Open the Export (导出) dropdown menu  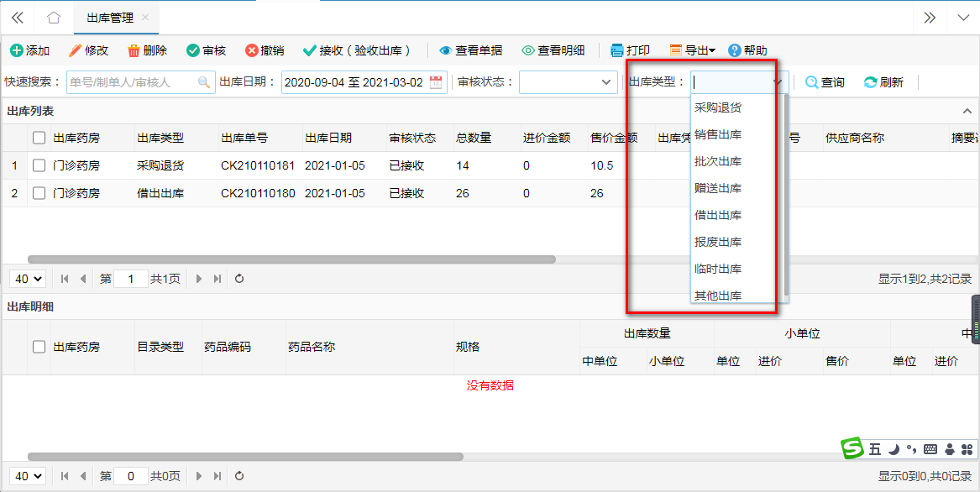(x=692, y=50)
